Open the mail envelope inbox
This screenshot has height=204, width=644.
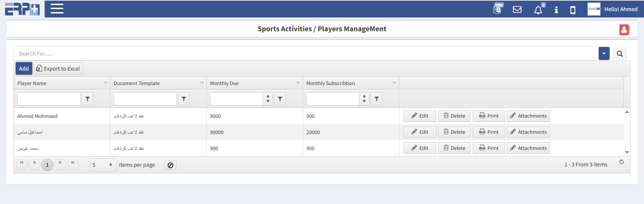click(517, 9)
